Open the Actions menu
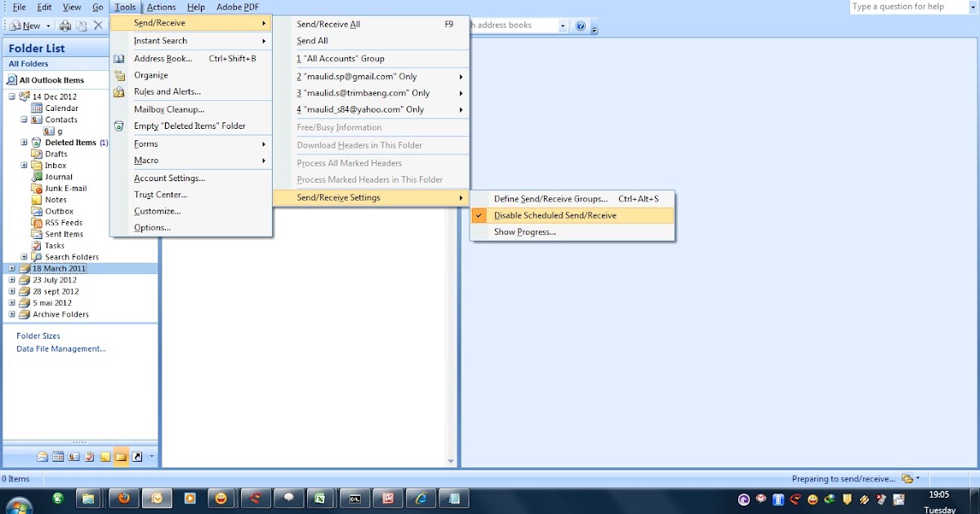Viewport: 980px width, 514px height. coord(162,7)
